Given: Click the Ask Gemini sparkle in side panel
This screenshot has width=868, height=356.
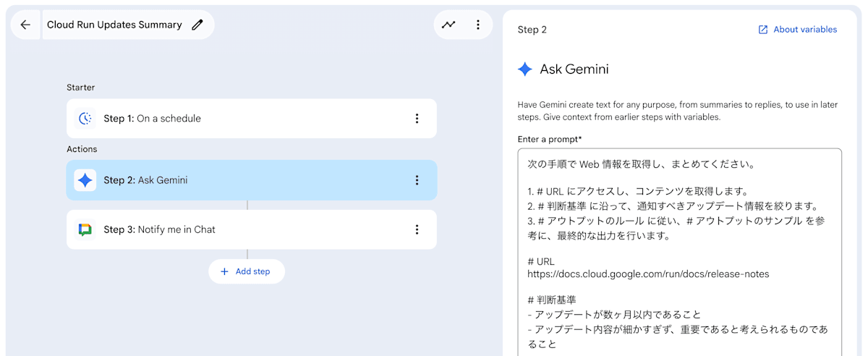Looking at the screenshot, I should pyautogui.click(x=525, y=69).
